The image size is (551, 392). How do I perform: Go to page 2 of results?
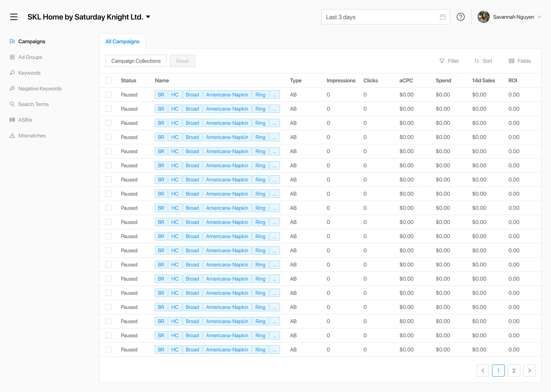tap(514, 371)
